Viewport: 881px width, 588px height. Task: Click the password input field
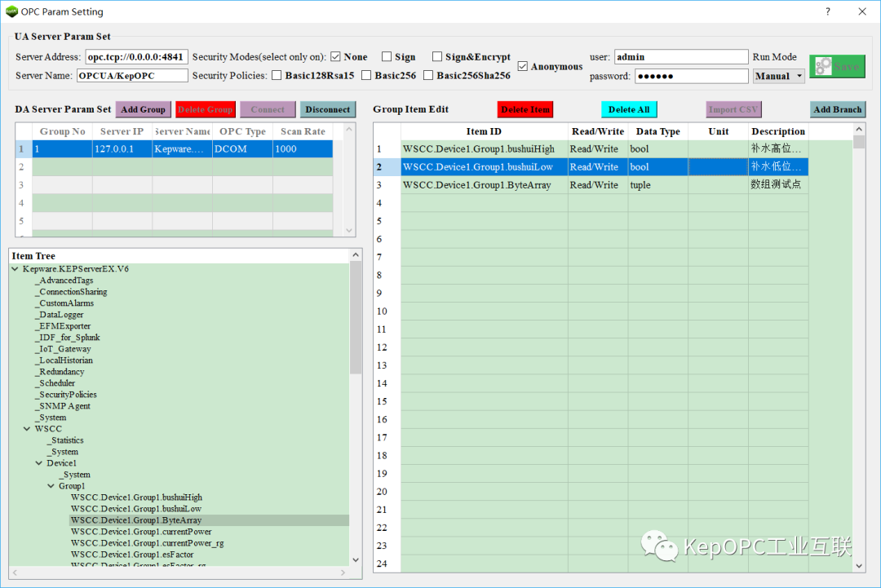click(x=692, y=76)
